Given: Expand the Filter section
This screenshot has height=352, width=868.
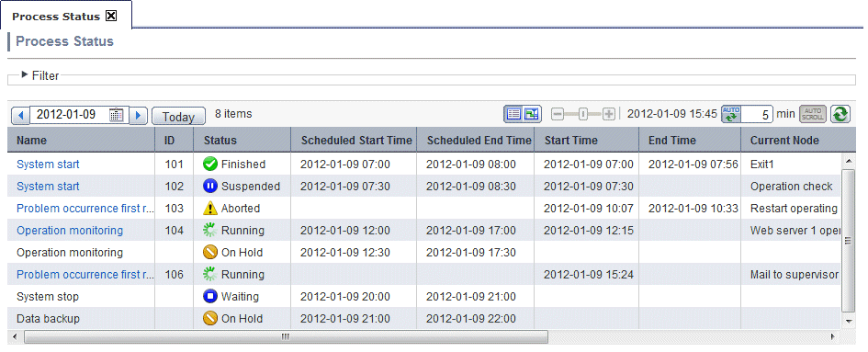Looking at the screenshot, I should (x=25, y=74).
